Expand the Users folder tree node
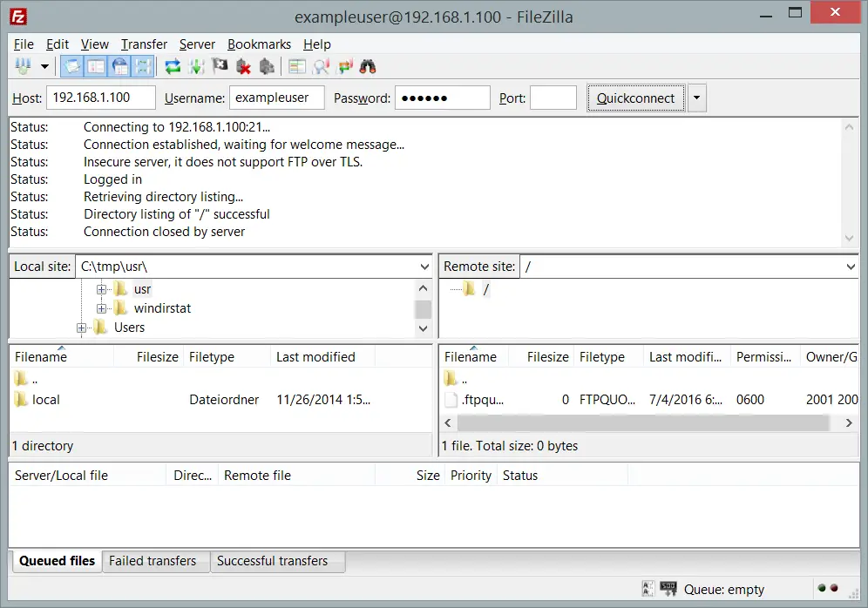This screenshot has height=608, width=868. [81, 328]
